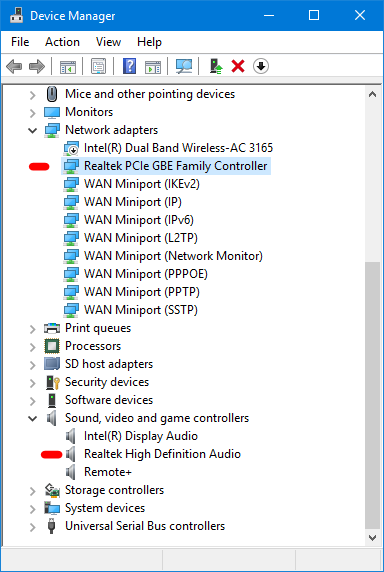
Task: Click the Print queues printer icon
Action: [x=52, y=328]
